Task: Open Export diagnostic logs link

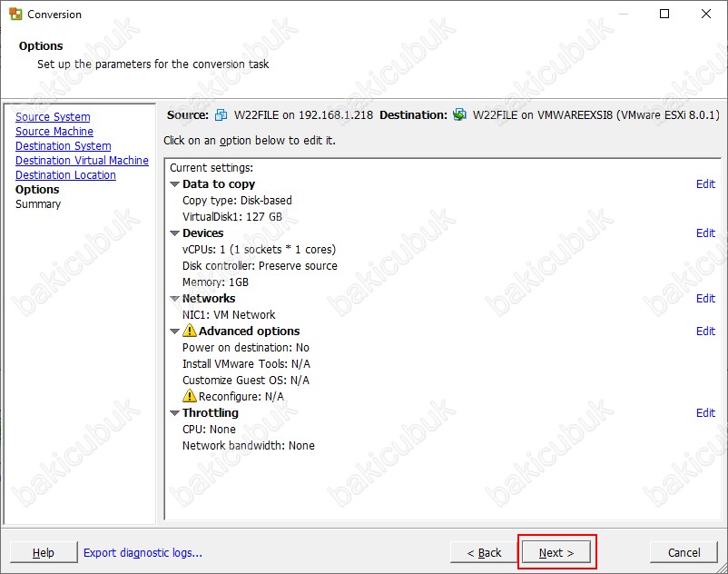Action: pyautogui.click(x=143, y=552)
